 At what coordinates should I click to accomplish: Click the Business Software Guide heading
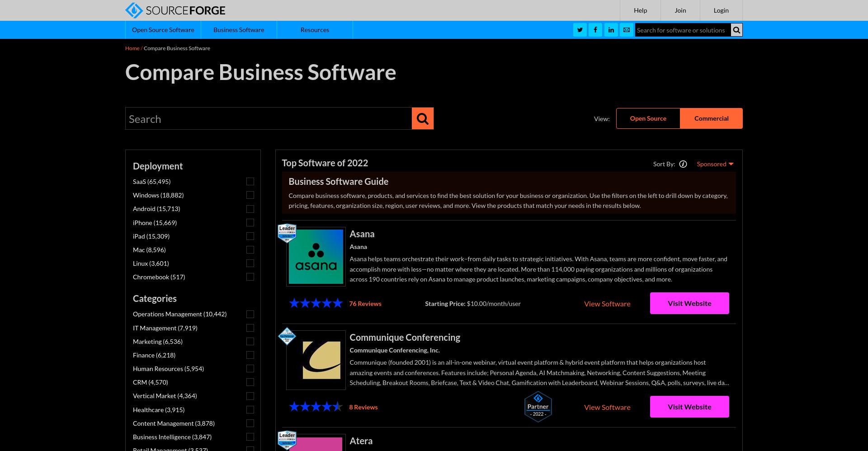[x=339, y=181]
